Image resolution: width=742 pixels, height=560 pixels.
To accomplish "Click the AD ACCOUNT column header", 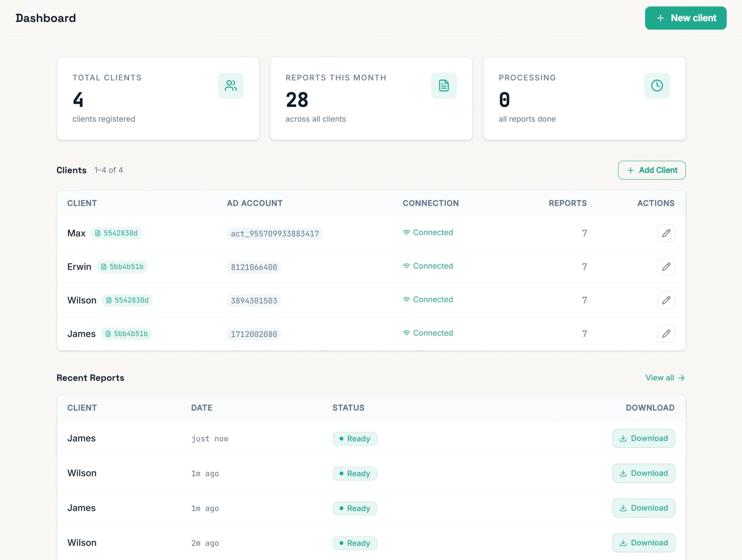I will [255, 203].
